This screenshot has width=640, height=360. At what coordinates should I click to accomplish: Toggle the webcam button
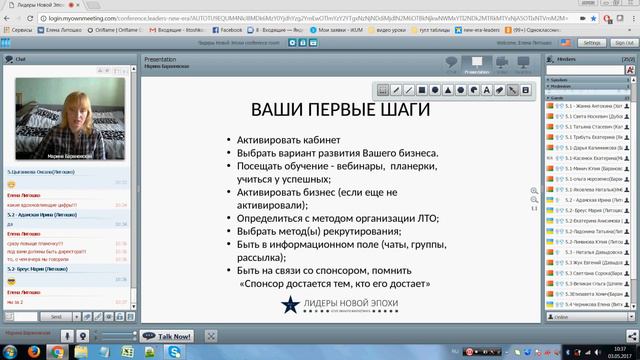click(x=82, y=336)
